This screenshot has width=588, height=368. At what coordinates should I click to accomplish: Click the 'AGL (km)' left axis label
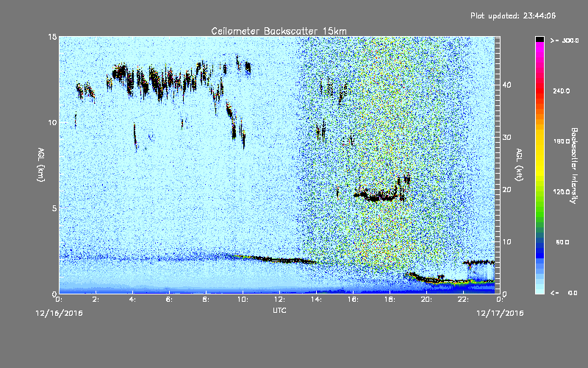point(41,165)
